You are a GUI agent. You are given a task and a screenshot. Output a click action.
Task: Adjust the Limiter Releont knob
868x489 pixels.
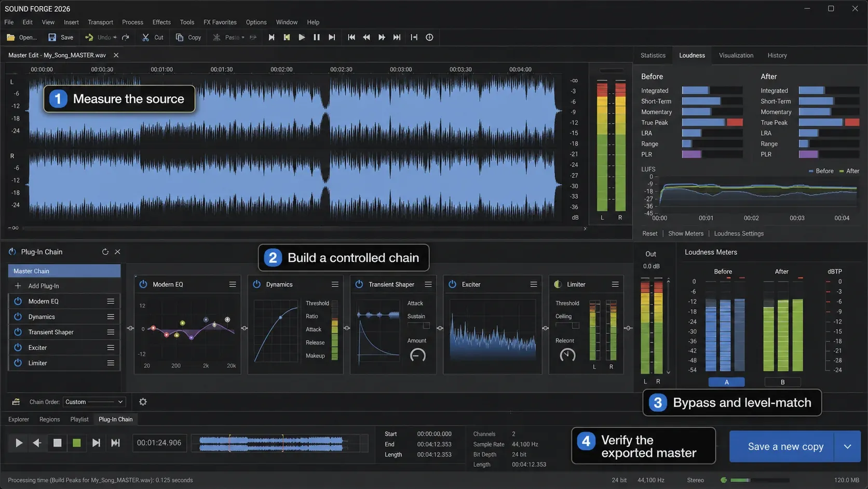pyautogui.click(x=567, y=355)
